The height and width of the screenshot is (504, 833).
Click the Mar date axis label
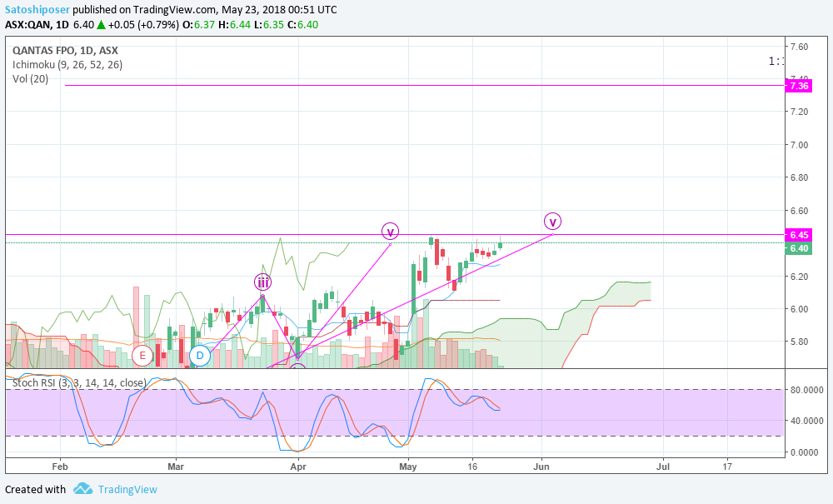tap(175, 467)
